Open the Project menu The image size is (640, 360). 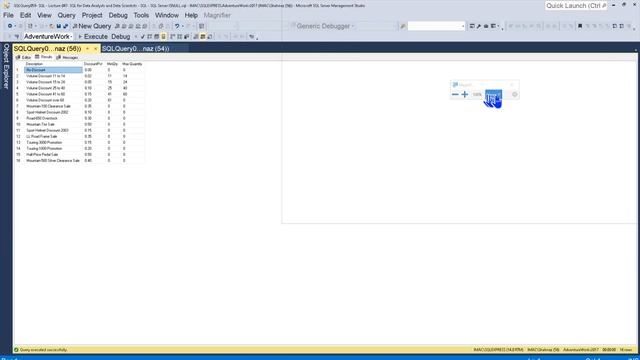pyautogui.click(x=92, y=15)
